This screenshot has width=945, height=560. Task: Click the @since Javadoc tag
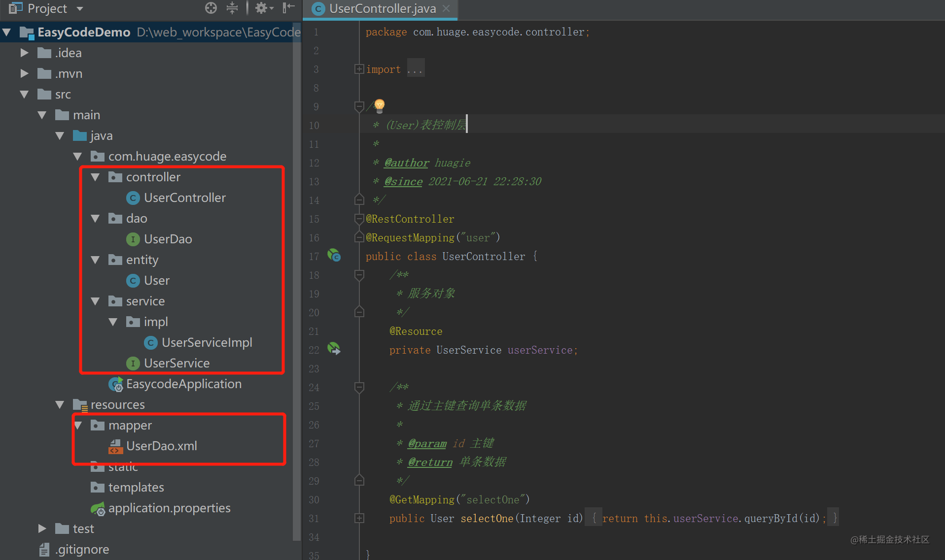(x=403, y=181)
